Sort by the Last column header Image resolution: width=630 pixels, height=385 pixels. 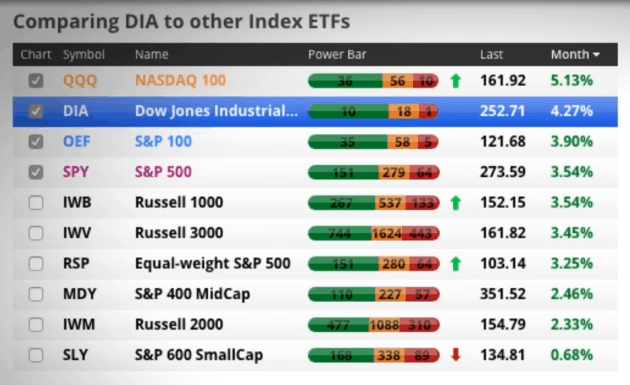(x=491, y=54)
